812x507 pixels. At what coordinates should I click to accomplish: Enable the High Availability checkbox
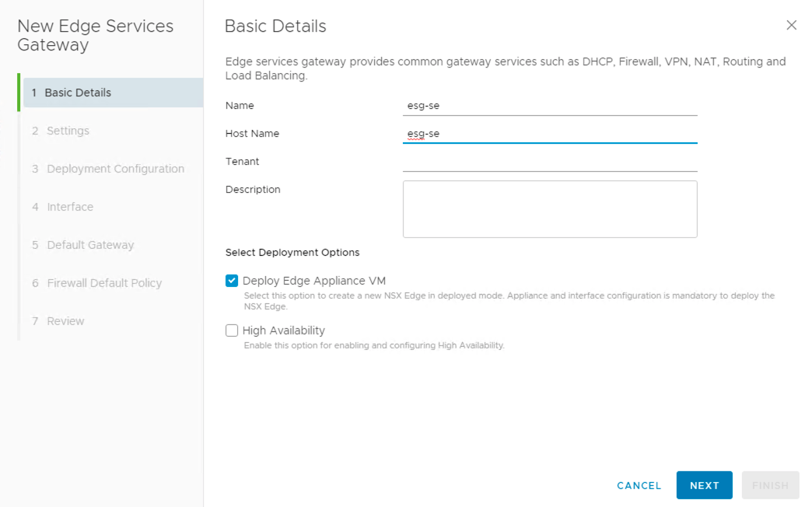(x=232, y=330)
